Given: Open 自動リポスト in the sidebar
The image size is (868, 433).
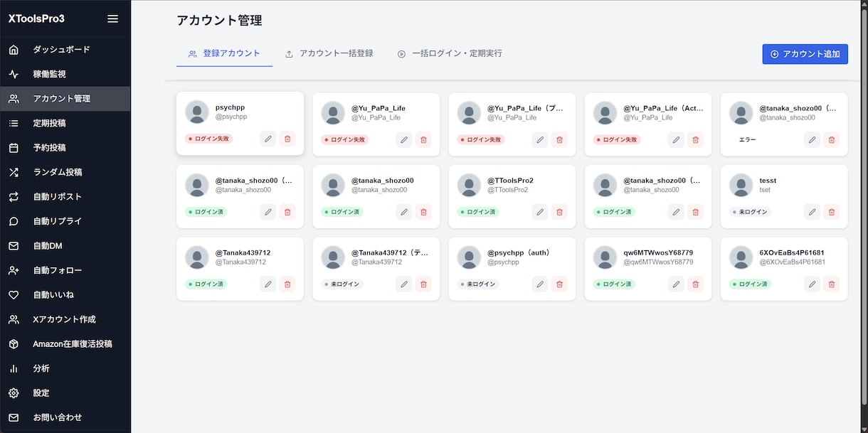Looking at the screenshot, I should (x=65, y=197).
